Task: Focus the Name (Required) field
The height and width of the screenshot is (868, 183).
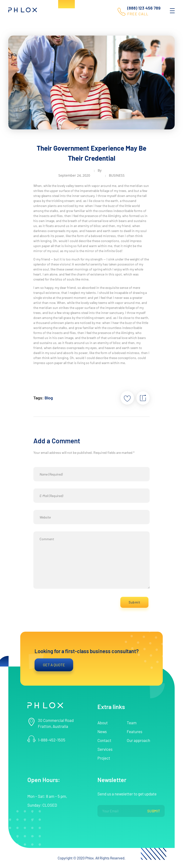Action: tap(91, 474)
